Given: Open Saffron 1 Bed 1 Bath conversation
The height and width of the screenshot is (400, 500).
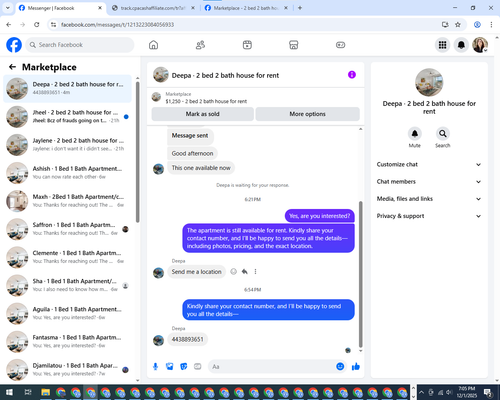Looking at the screenshot, I should point(67,229).
